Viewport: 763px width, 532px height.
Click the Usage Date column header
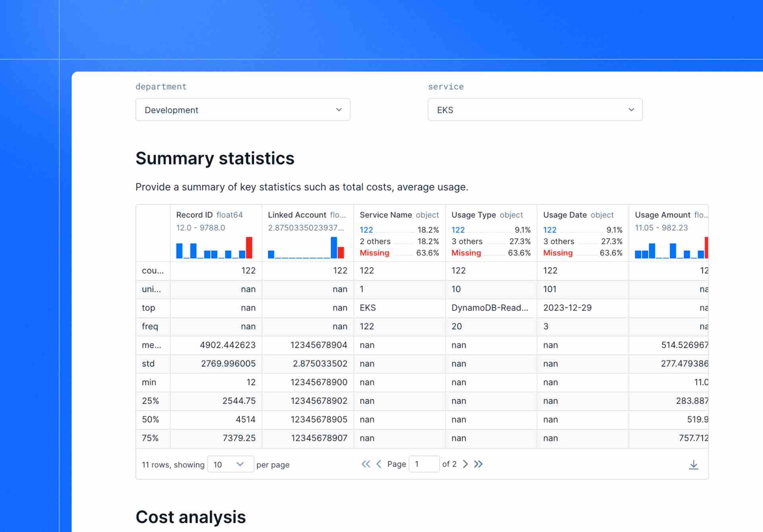tap(565, 215)
